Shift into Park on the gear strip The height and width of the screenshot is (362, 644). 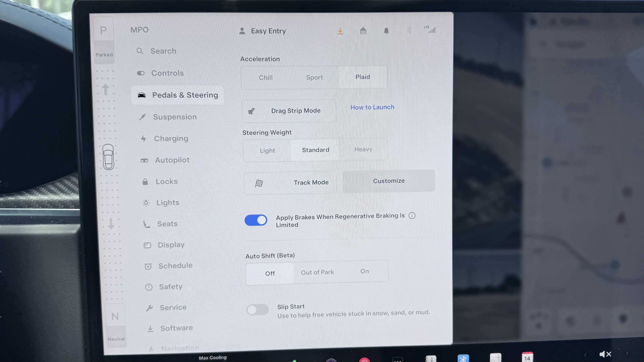pos(104,40)
